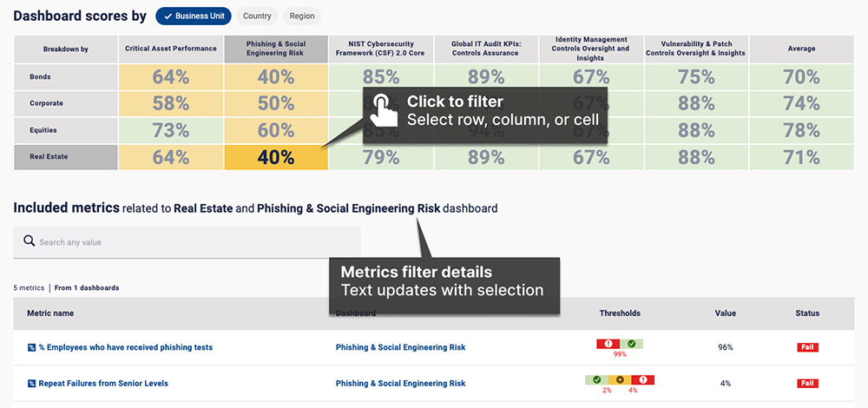Open the '% Employees who have received phishing tests' metric
The height and width of the screenshot is (408, 868).
[x=125, y=347]
